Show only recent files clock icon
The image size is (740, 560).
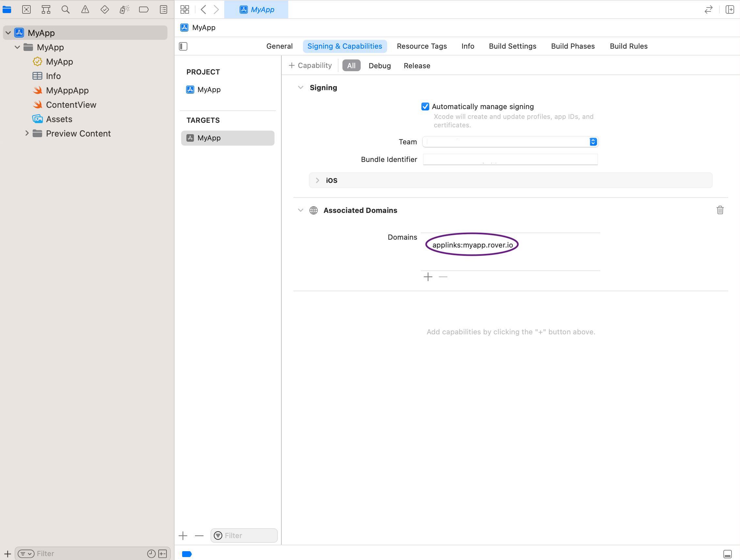[151, 554]
